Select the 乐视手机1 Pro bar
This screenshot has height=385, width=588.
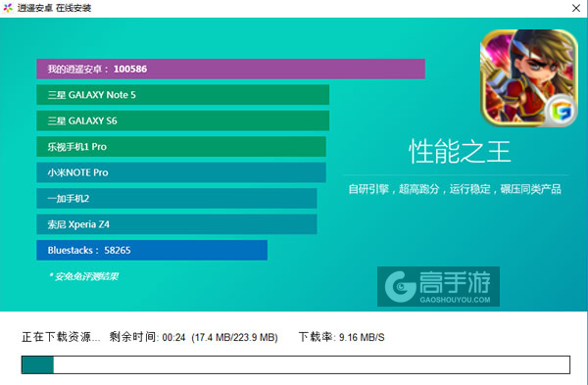tap(181, 147)
